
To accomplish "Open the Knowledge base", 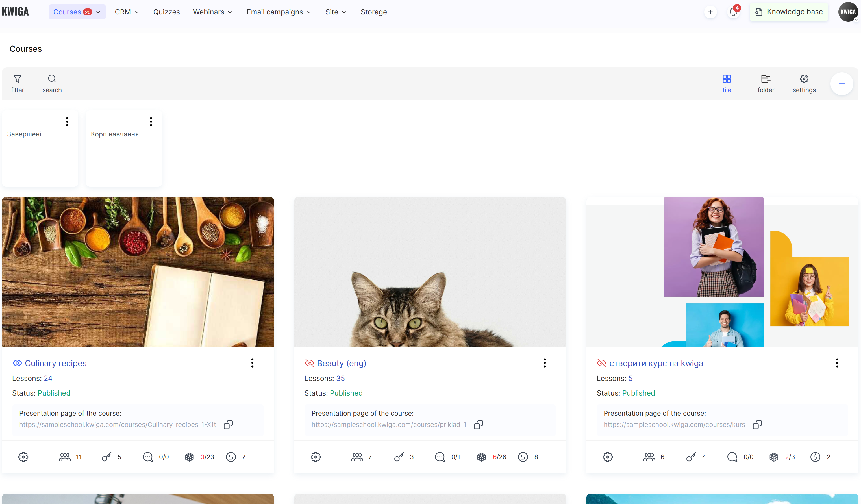I will point(789,11).
